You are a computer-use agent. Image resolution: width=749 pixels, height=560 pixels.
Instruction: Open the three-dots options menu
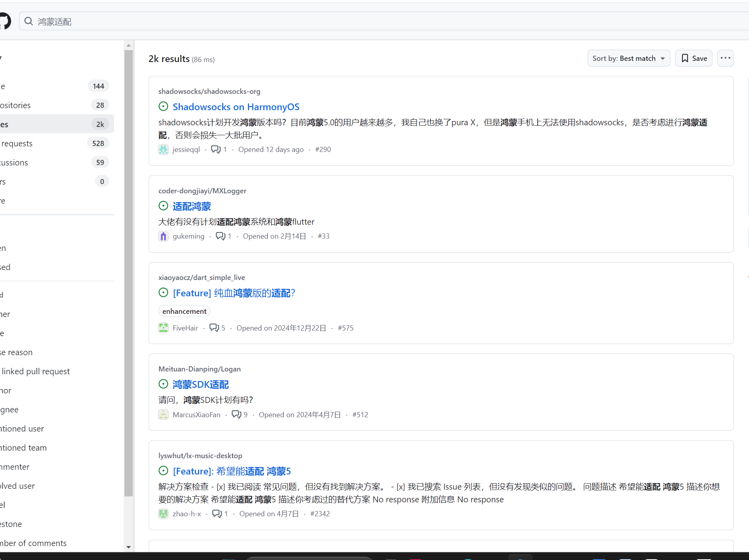coord(725,58)
